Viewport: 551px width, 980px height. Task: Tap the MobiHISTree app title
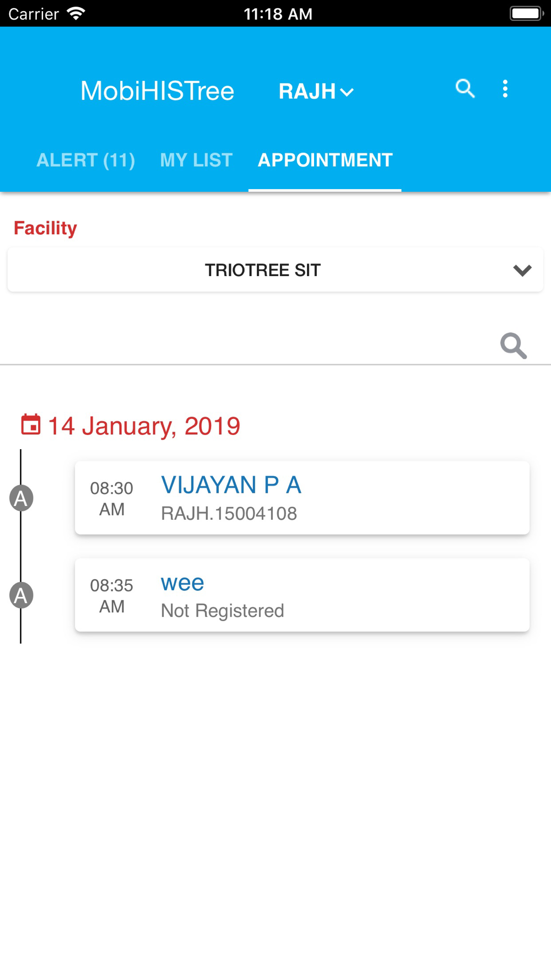pos(158,91)
